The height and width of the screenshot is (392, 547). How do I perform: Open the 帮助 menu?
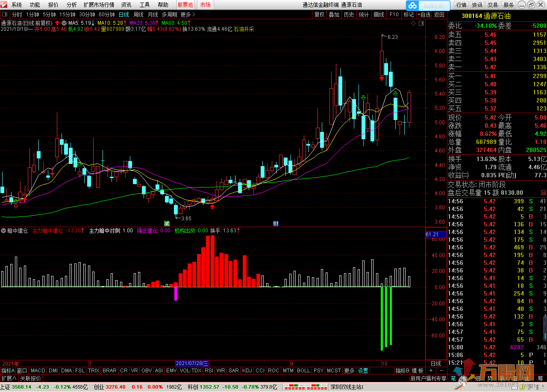pyautogui.click(x=163, y=5)
